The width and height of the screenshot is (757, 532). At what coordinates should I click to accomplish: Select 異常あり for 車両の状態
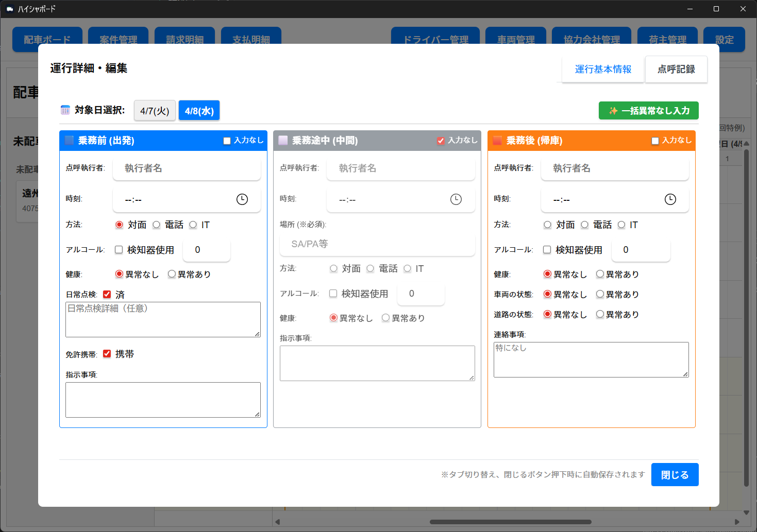tap(600, 294)
